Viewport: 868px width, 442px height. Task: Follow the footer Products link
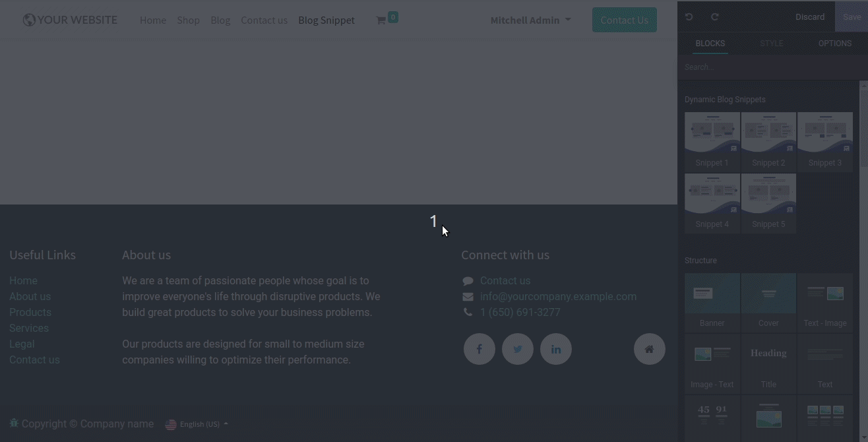[30, 312]
